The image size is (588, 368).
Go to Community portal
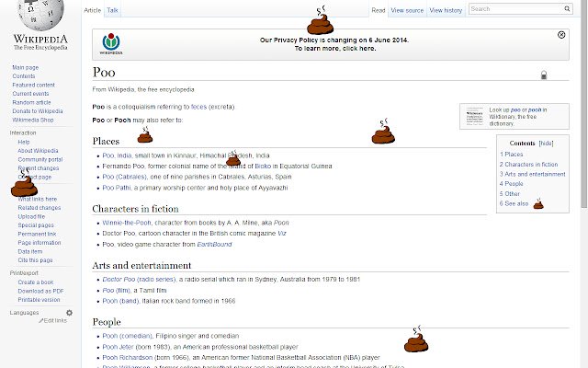40,159
